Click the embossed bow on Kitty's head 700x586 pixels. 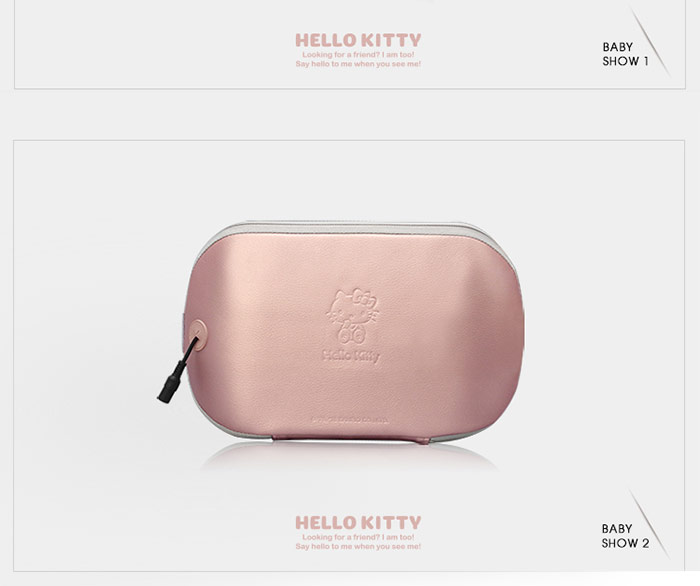click(363, 296)
